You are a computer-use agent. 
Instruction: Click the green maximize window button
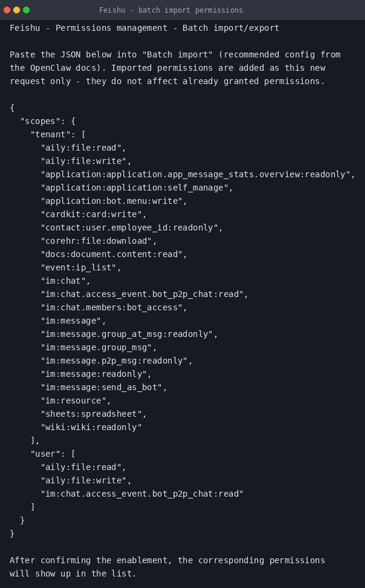(26, 10)
